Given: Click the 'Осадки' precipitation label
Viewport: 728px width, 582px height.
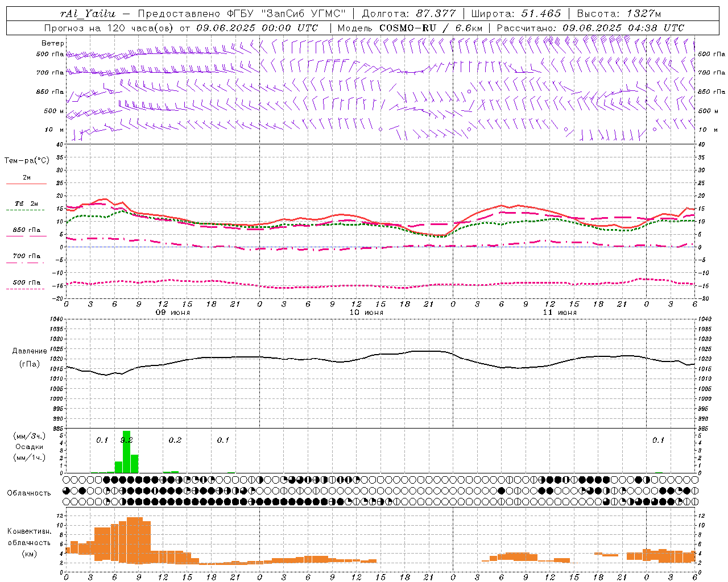Looking at the screenshot, I should pyautogui.click(x=28, y=447).
